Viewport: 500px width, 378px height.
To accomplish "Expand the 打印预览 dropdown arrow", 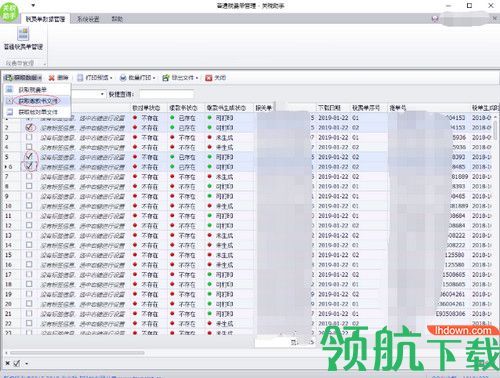I will coord(111,78).
